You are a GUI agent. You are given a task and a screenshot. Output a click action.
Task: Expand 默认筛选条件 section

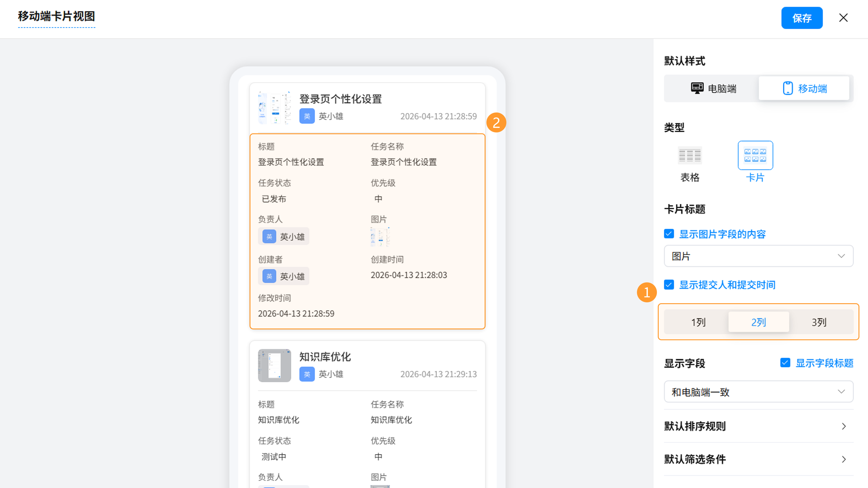758,459
